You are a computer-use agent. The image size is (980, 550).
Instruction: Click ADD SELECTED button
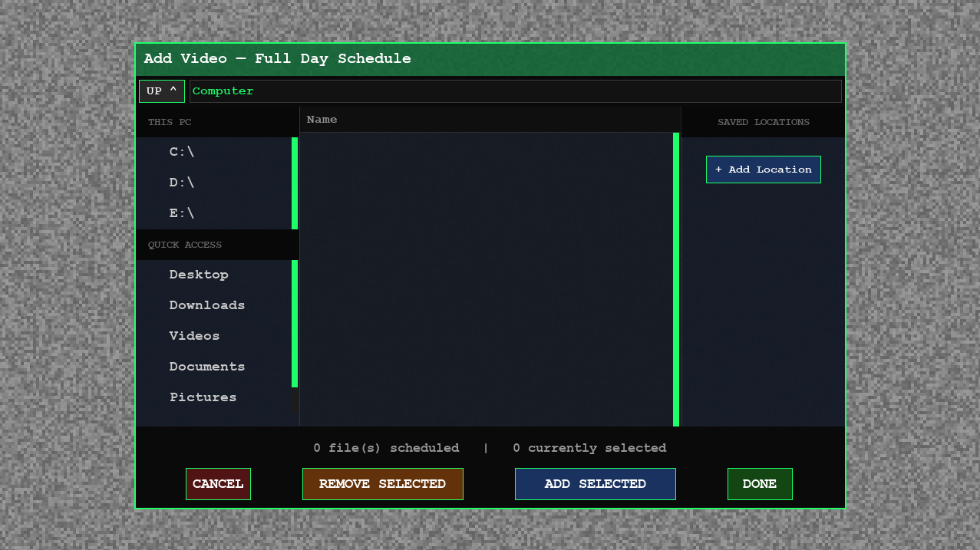pyautogui.click(x=595, y=484)
